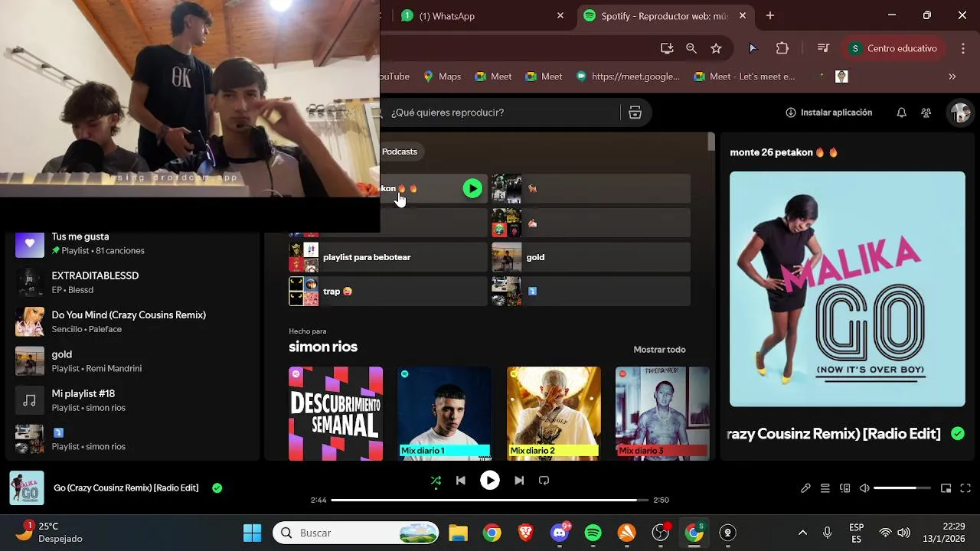Image resolution: width=980 pixels, height=551 pixels.
Task: Open Brave browser from taskbar
Action: point(526,533)
